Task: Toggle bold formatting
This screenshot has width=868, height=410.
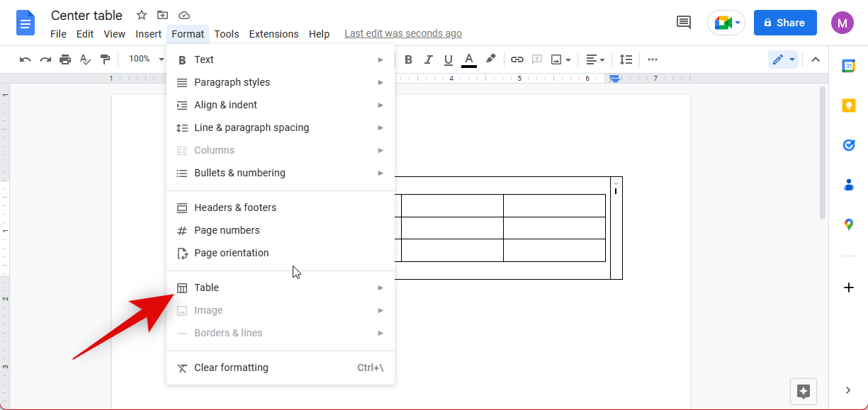Action: tap(408, 59)
